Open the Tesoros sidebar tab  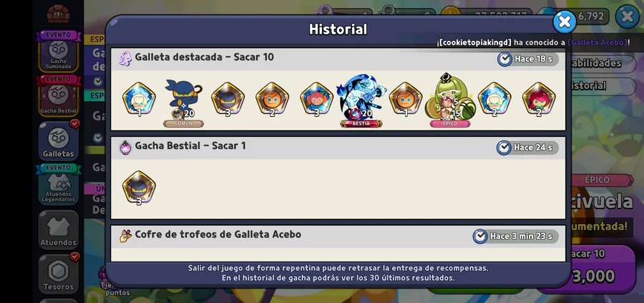[59, 274]
